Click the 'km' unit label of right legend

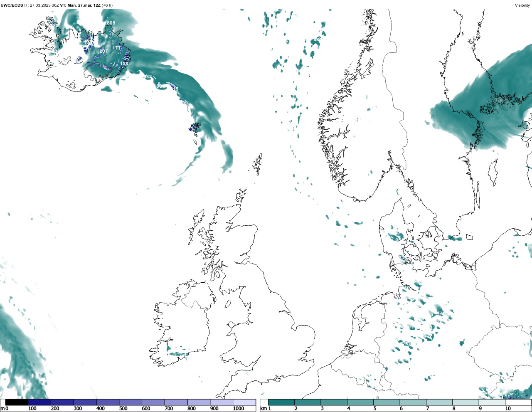(264, 409)
